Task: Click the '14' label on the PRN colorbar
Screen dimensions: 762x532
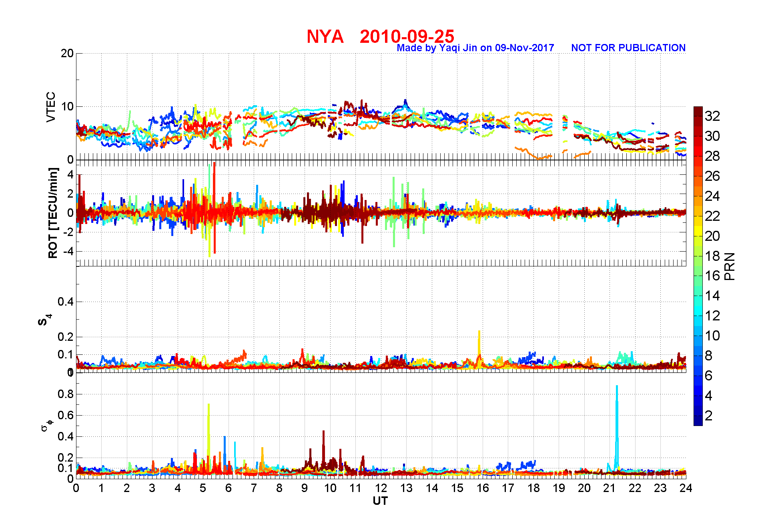Action: [712, 296]
